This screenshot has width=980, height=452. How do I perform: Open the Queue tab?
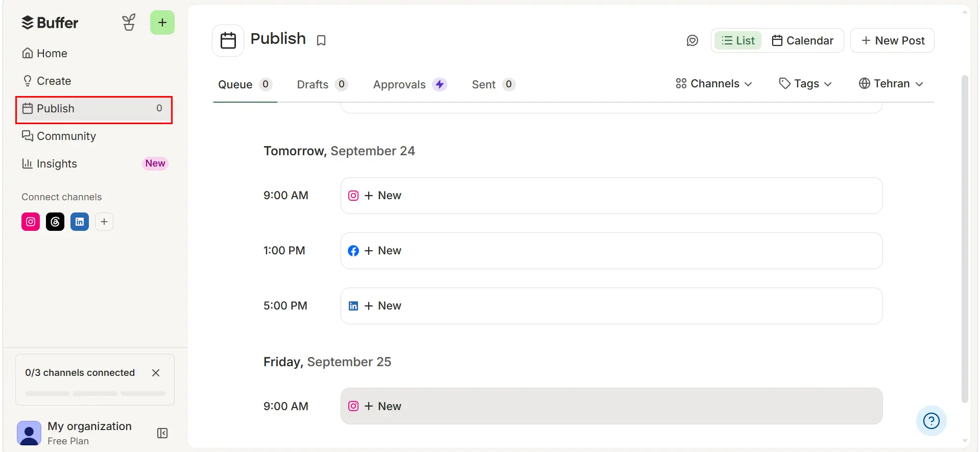245,85
